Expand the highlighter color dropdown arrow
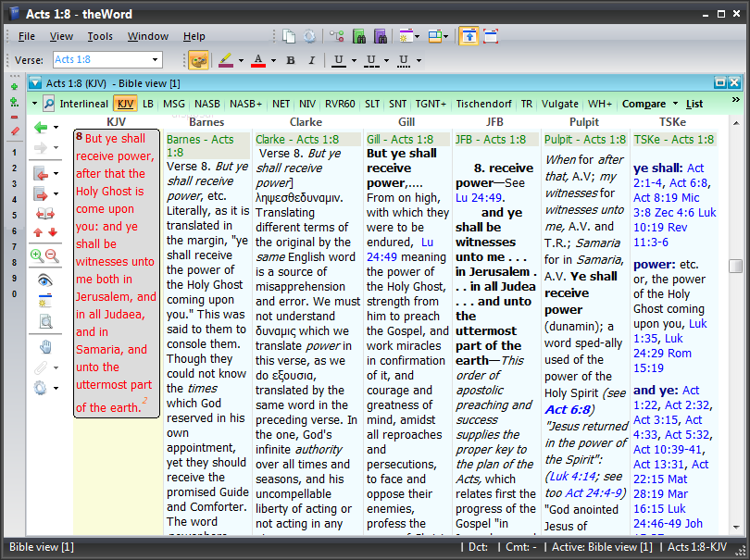750x560 pixels. click(x=241, y=60)
